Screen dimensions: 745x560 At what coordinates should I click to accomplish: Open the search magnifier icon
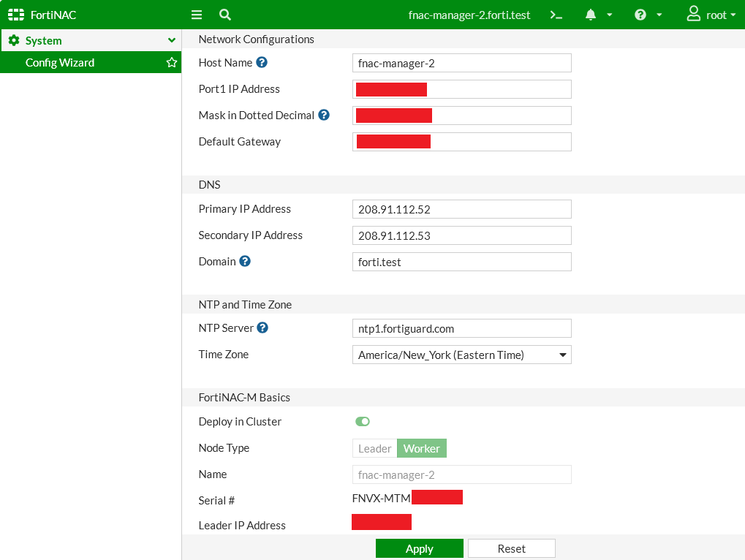tap(224, 15)
